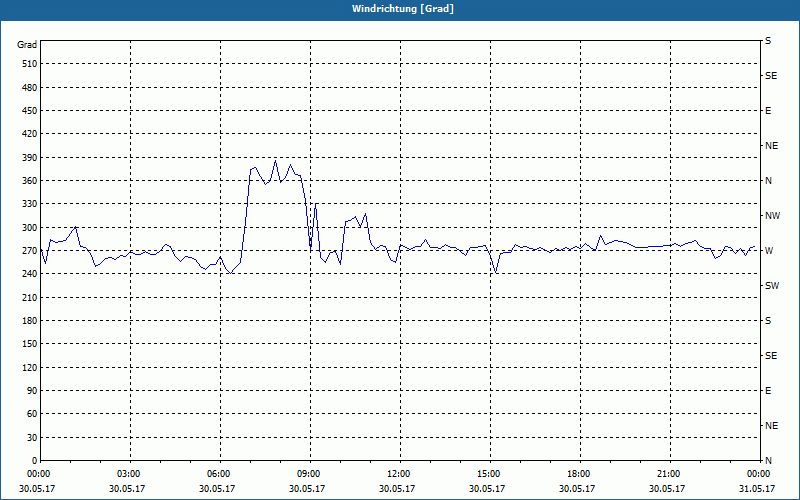Viewport: 800px width, 500px height.
Task: Click the SE compass label between 480 and 510
Action: point(771,76)
